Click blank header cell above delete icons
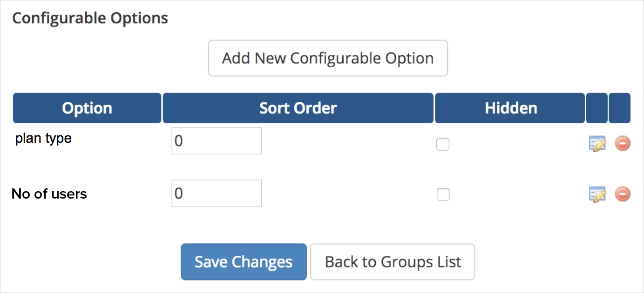This screenshot has height=293, width=644. (x=619, y=108)
